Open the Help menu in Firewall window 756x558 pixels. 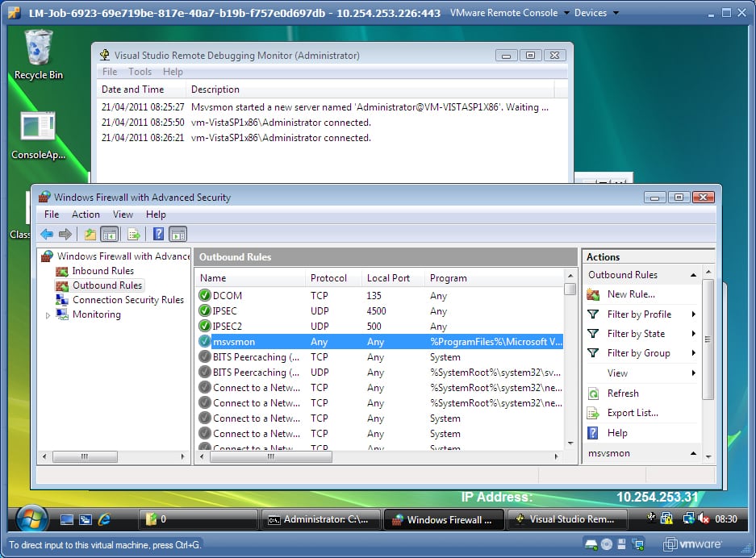pyautogui.click(x=156, y=214)
